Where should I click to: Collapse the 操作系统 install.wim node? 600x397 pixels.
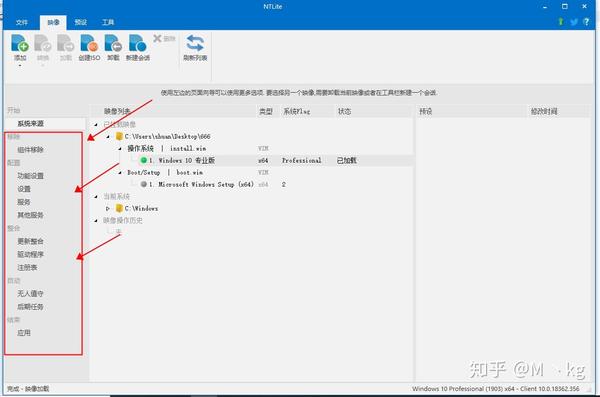[120, 149]
